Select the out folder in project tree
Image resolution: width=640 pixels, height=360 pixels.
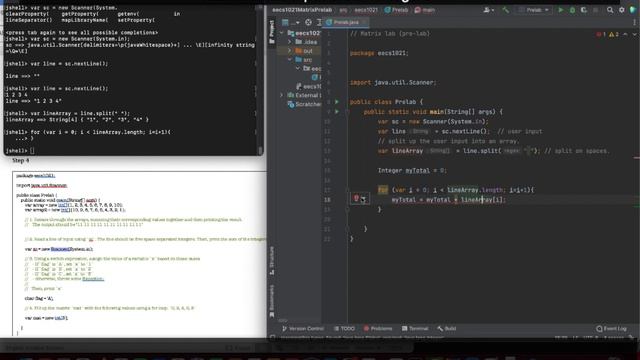[x=304, y=51]
